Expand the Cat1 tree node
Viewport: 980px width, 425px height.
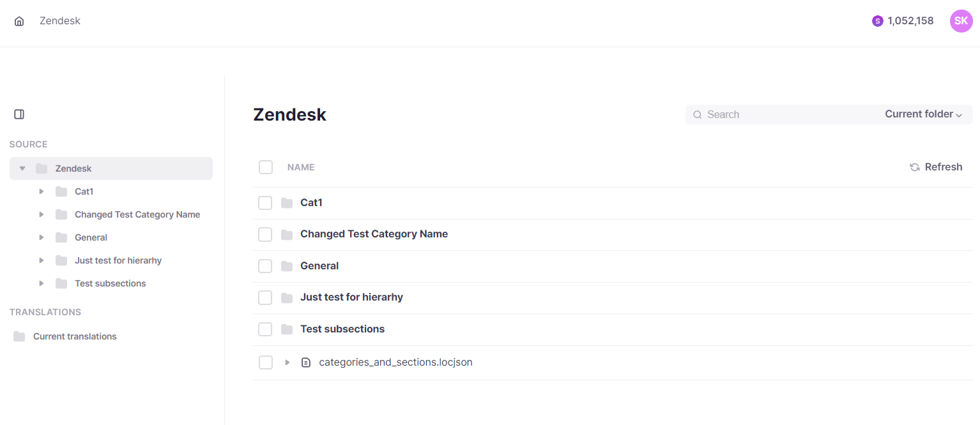tap(42, 191)
